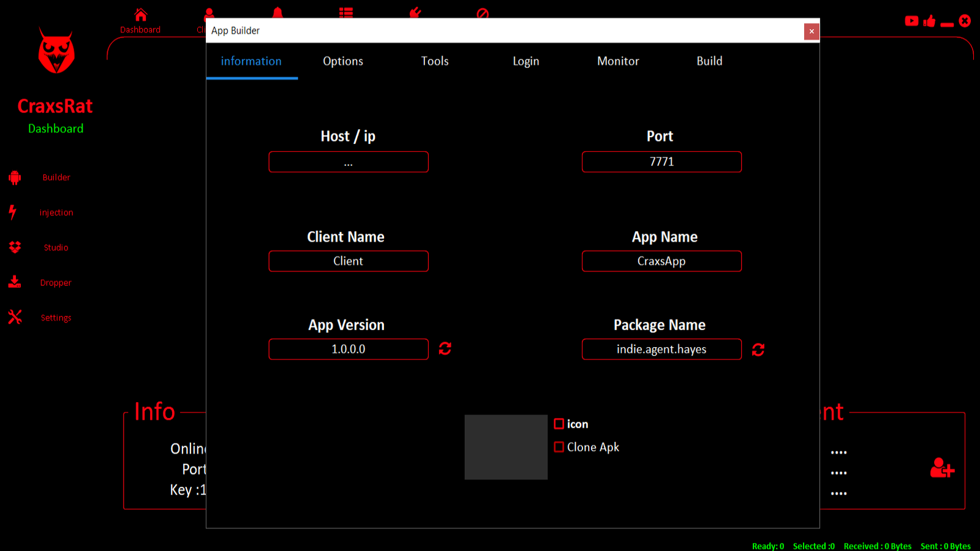
Task: Click the App Version field showing 1.0.0.0
Action: point(349,349)
